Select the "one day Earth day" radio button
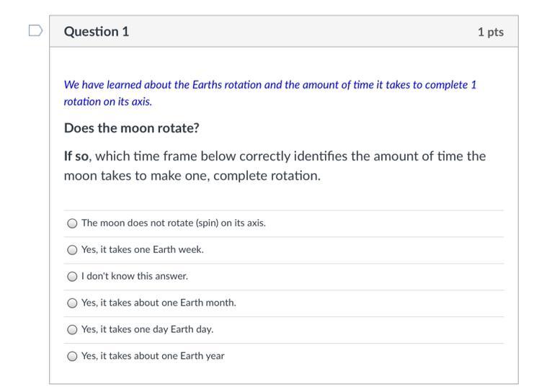 coord(72,330)
